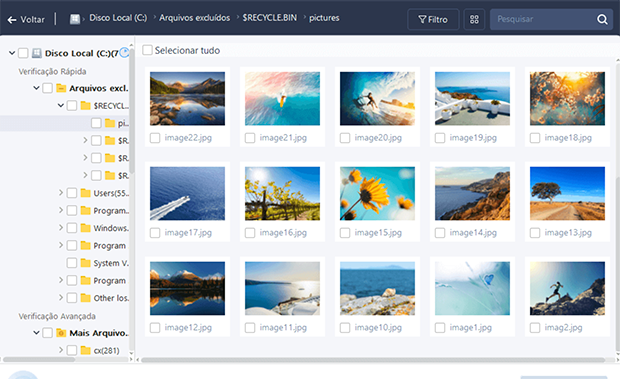Go to $RECYCLE.BIN in breadcrumb

(x=270, y=18)
